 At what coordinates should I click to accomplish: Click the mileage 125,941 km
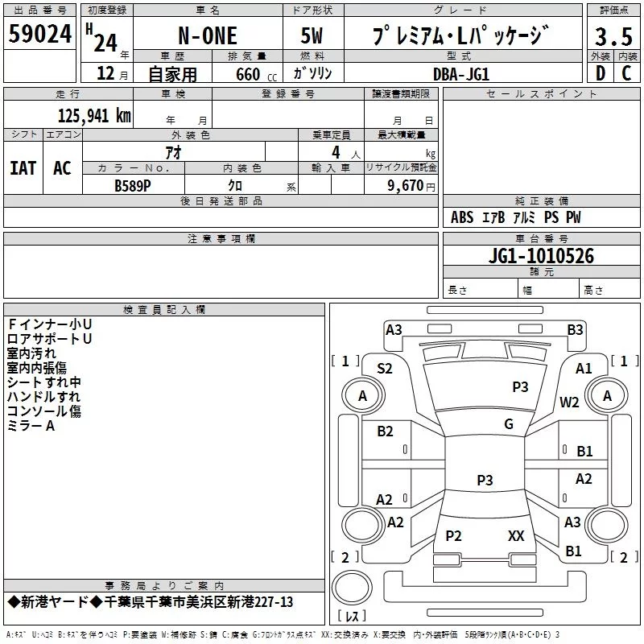(94, 116)
